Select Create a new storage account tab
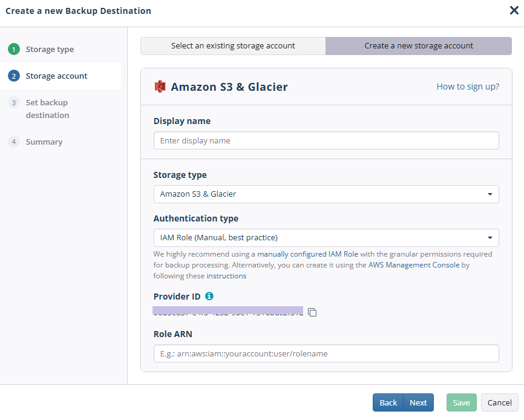Image resolution: width=524 pixels, height=420 pixels. (x=418, y=46)
